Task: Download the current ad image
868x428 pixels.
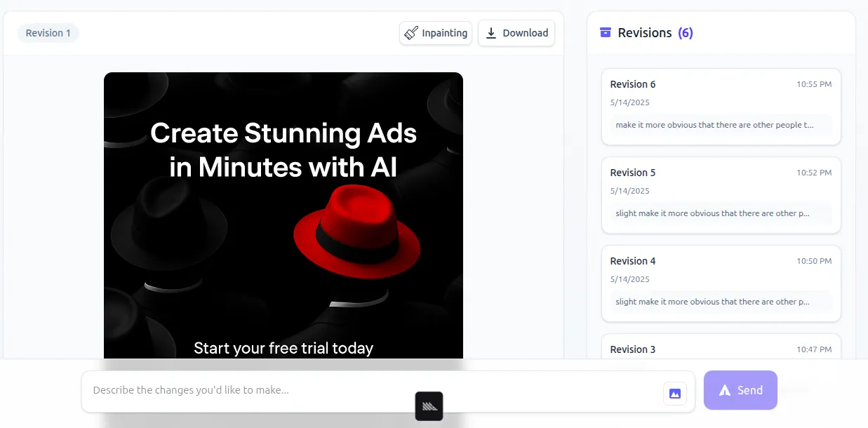Action: tap(516, 33)
